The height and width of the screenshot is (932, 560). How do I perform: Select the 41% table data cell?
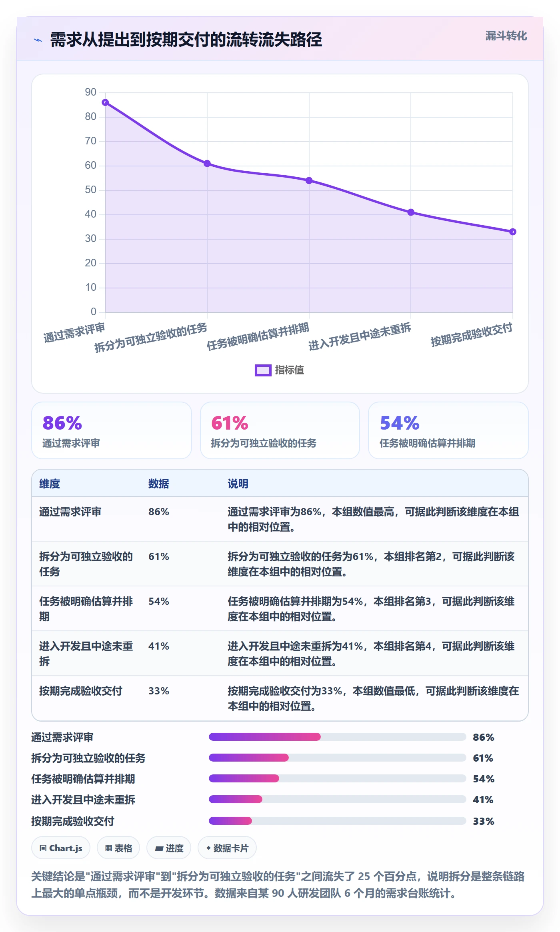click(x=159, y=646)
